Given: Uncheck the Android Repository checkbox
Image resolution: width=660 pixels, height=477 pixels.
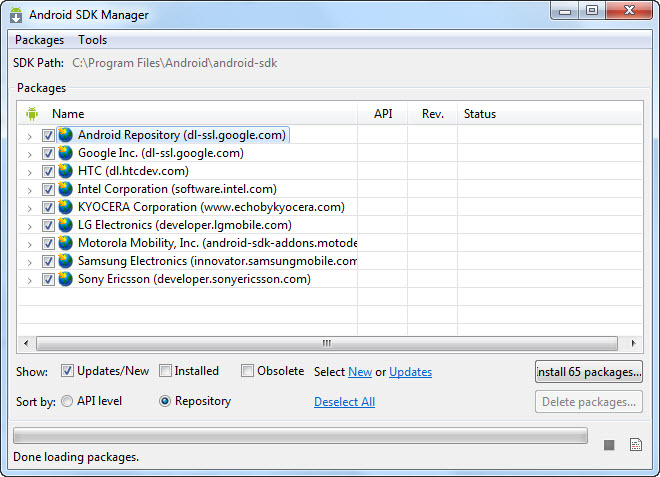Looking at the screenshot, I should [x=48, y=135].
